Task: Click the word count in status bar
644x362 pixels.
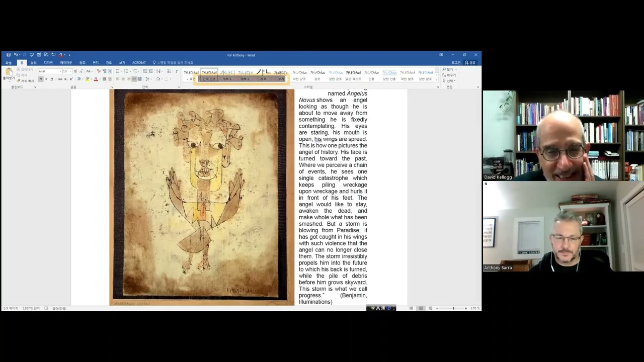Action: pos(31,308)
